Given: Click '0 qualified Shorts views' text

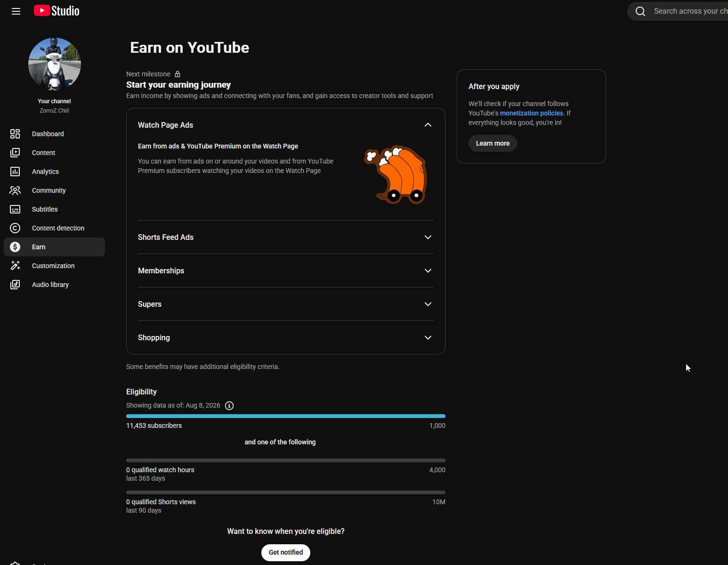Looking at the screenshot, I should coord(161,502).
